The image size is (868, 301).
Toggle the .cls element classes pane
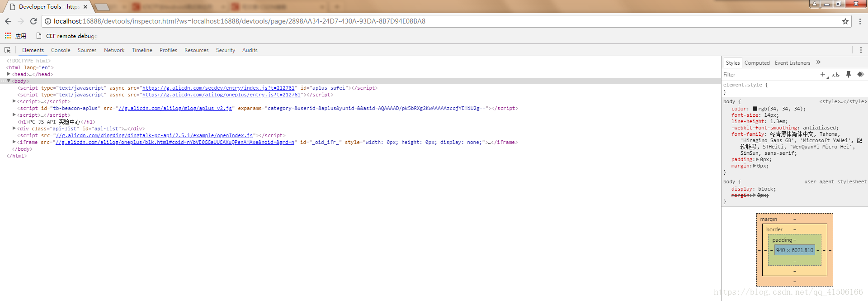point(835,75)
